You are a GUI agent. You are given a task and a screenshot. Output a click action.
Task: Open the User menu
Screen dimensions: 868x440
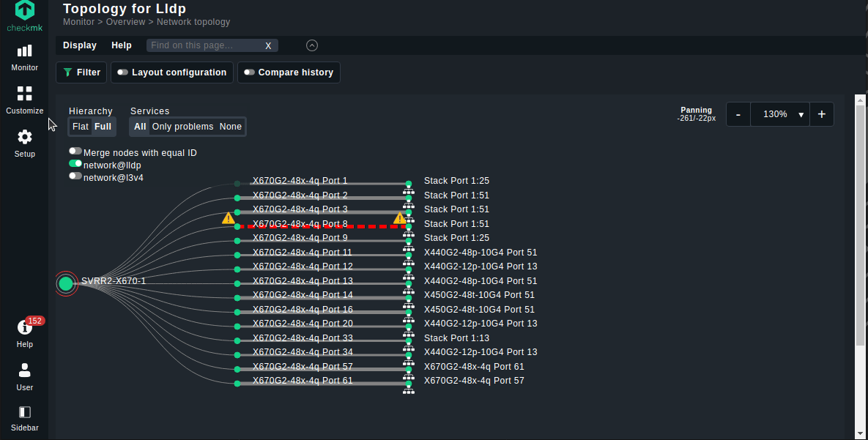[24, 377]
